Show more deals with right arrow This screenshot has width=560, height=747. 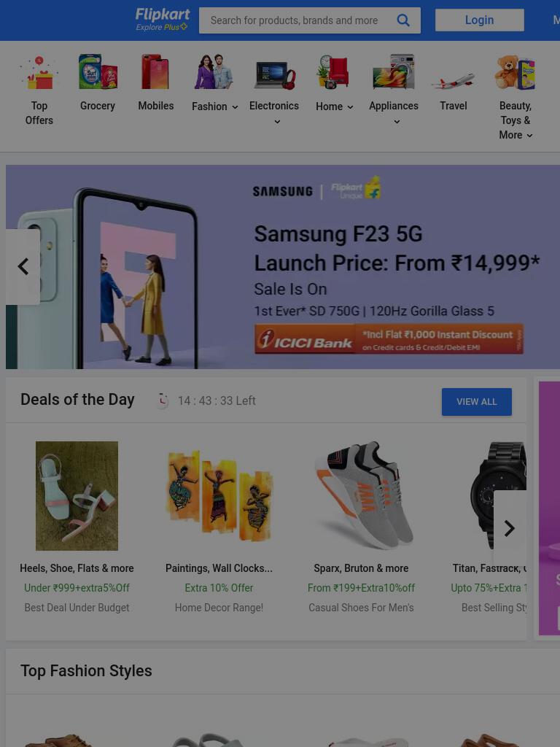pyautogui.click(x=510, y=528)
